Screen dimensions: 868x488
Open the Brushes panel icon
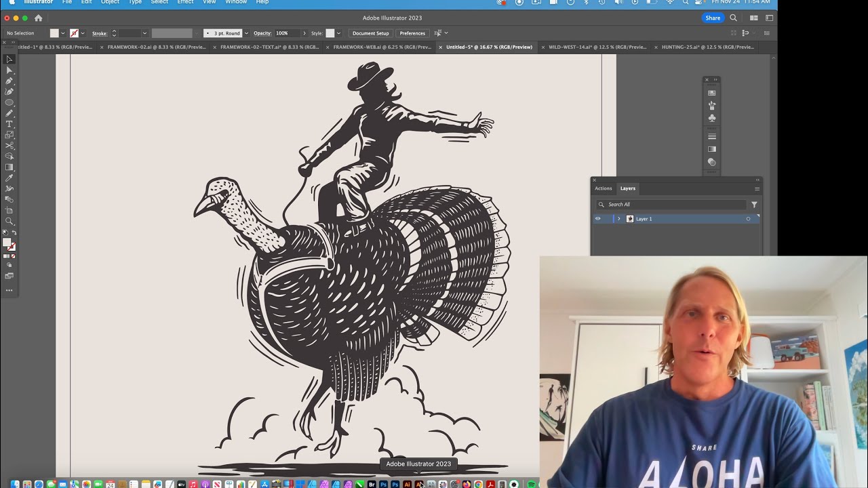[711, 106]
